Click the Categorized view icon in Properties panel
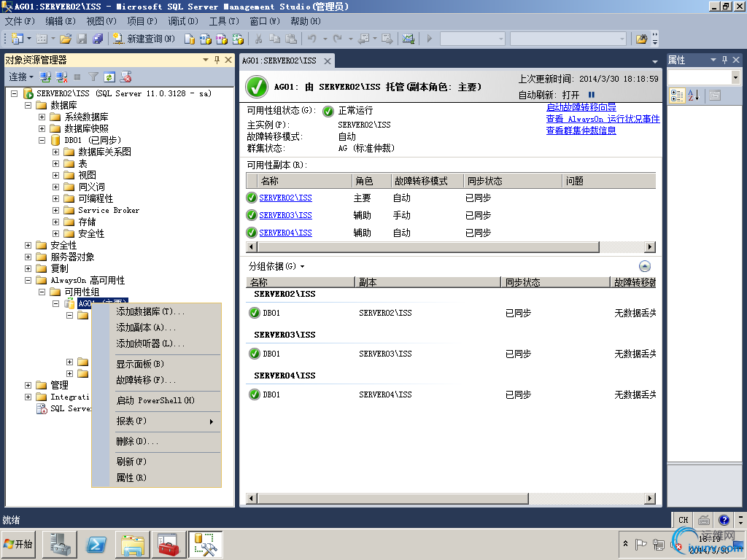Screen dimensions: 747x560 [x=677, y=96]
